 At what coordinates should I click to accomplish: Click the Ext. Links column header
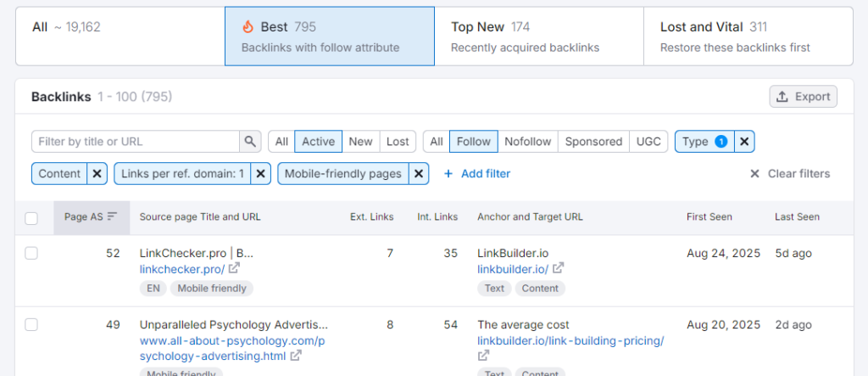[x=372, y=216]
